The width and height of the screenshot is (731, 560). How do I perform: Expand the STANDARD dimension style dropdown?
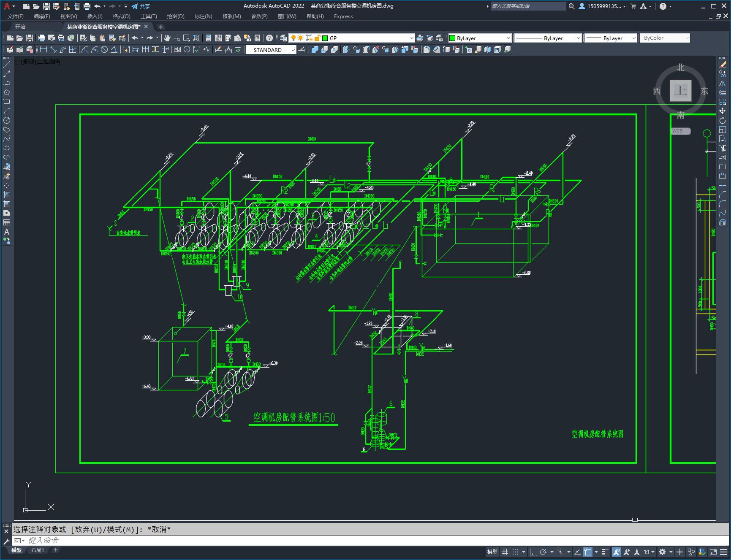271,50
